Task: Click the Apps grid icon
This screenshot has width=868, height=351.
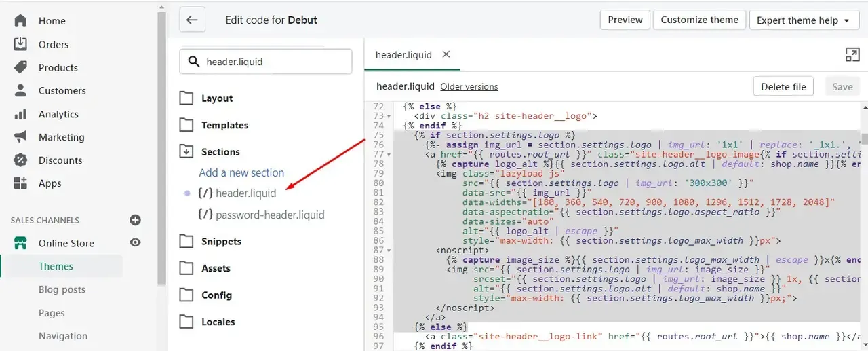Action: 20,183
